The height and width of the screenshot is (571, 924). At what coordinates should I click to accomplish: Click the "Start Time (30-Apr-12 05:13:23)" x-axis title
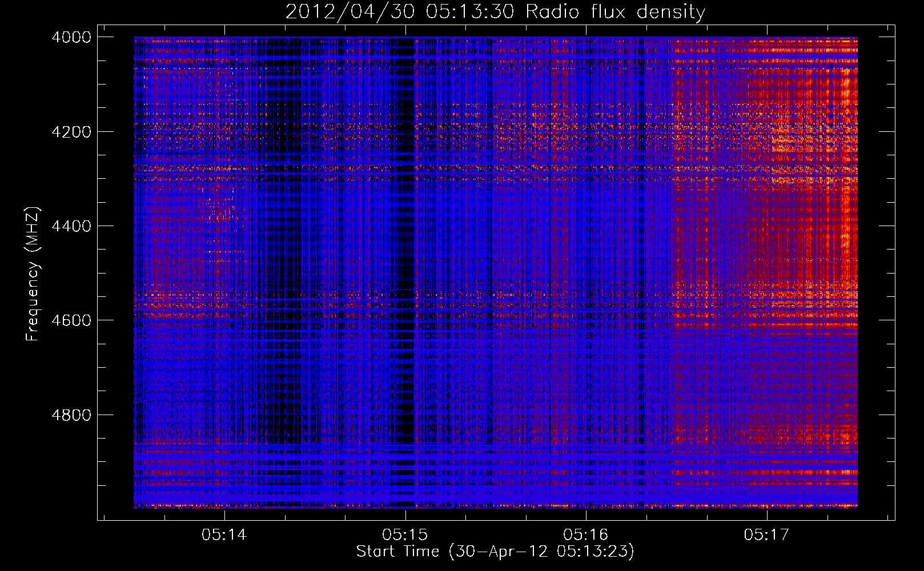pyautogui.click(x=495, y=552)
